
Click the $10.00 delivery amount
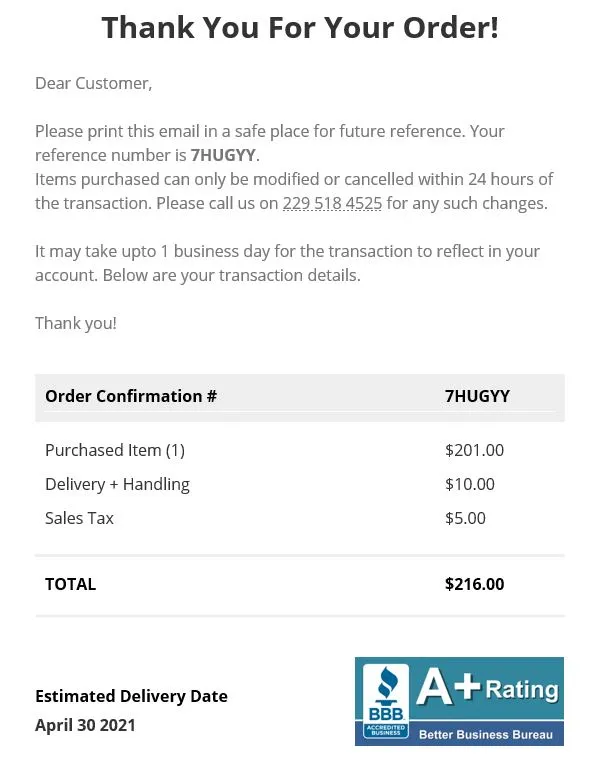pos(470,484)
